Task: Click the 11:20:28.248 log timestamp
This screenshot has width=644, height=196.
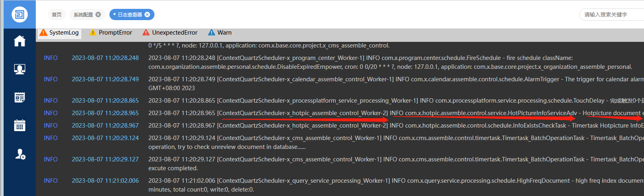Action: coord(105,58)
